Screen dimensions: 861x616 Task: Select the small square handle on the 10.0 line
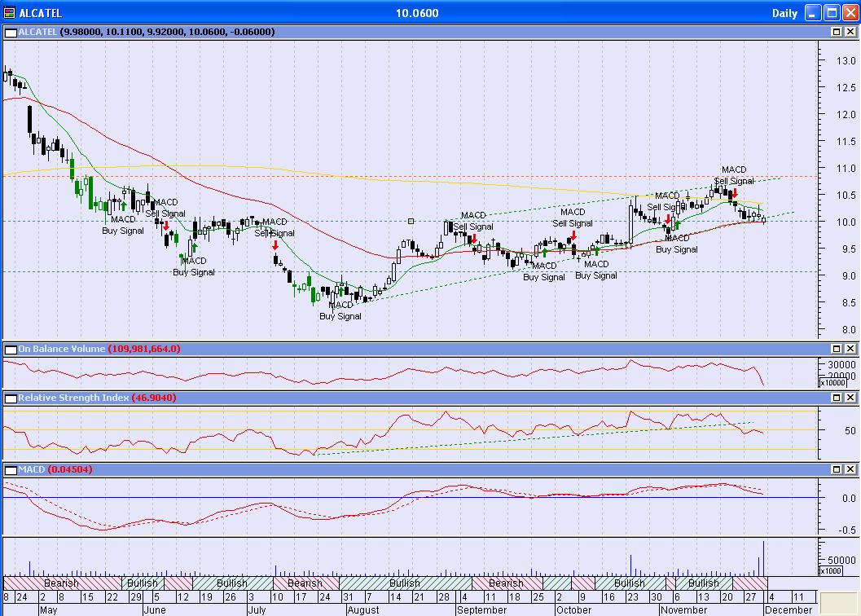point(411,222)
